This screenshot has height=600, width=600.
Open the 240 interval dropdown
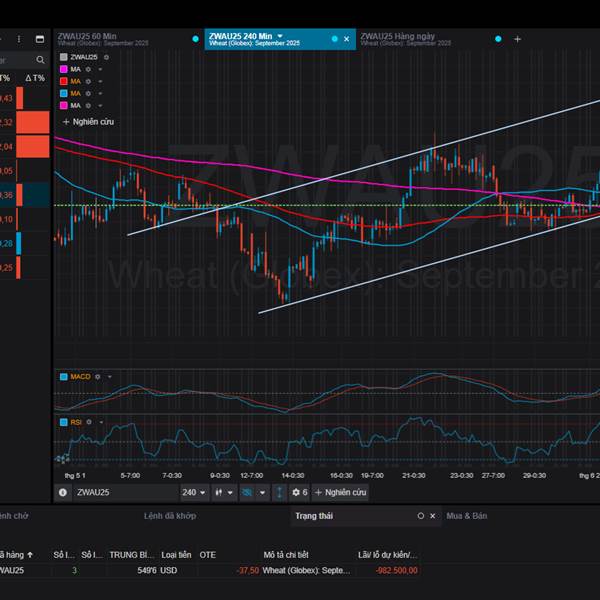pyautogui.click(x=194, y=492)
